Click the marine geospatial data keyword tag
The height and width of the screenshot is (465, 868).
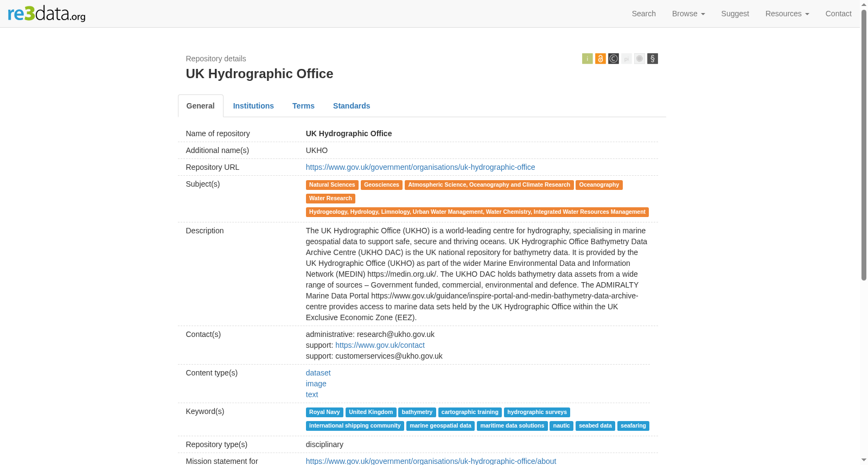pos(441,426)
